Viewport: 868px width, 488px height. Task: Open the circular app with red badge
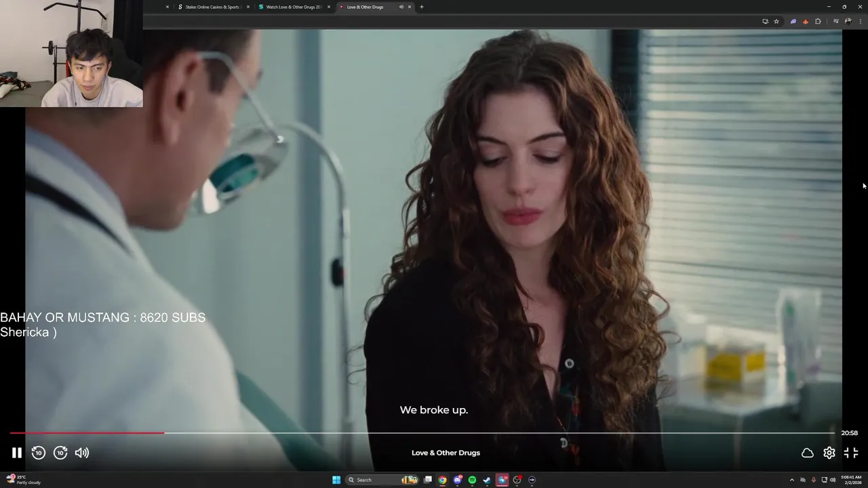coord(517,480)
